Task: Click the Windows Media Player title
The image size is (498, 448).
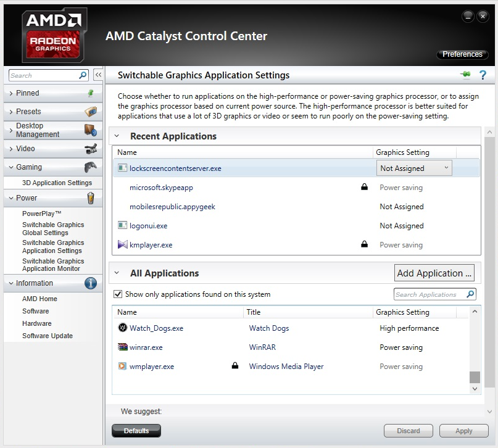Action: (x=286, y=367)
